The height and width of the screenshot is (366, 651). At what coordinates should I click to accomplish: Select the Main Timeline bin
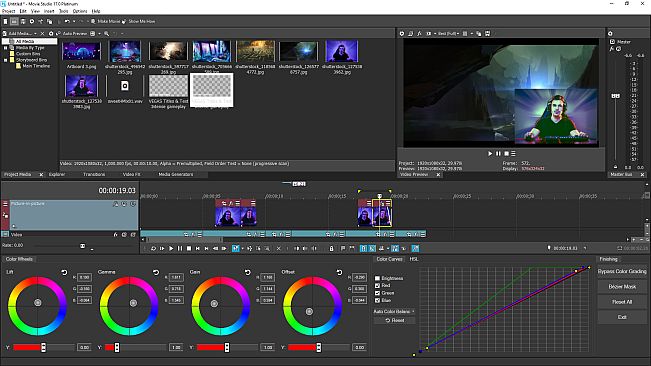(x=33, y=66)
